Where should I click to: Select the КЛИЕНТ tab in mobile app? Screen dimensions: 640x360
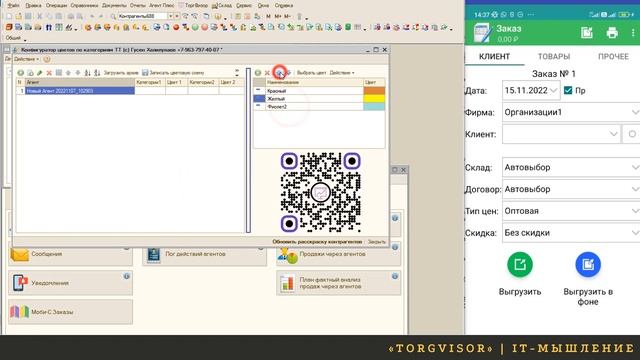[x=494, y=56]
